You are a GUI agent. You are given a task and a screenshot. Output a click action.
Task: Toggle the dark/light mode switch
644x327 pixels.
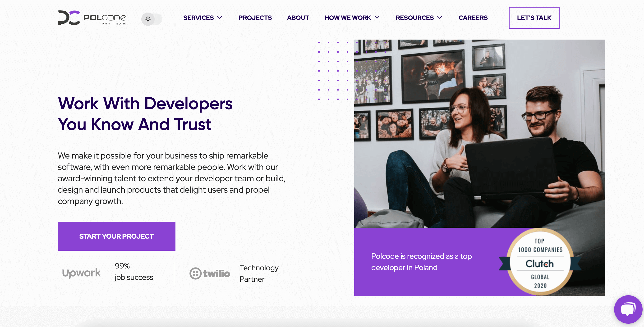tap(151, 18)
